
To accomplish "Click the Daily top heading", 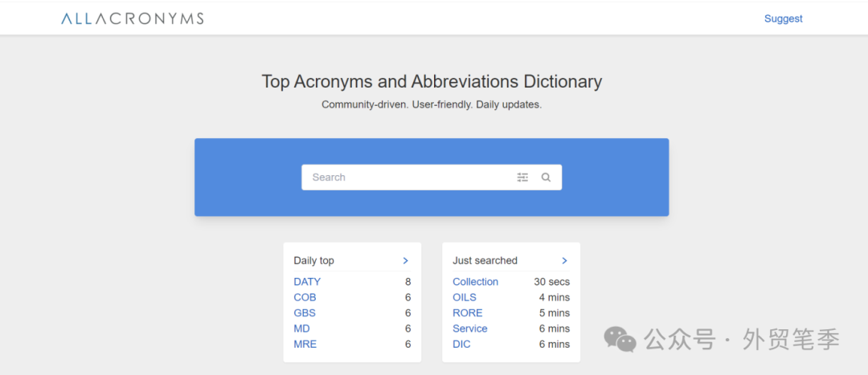I will click(x=314, y=260).
